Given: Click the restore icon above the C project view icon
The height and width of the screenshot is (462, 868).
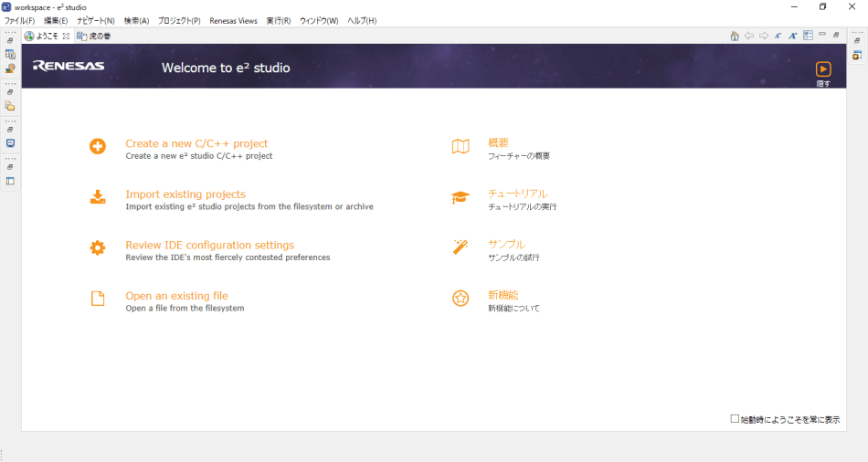Looking at the screenshot, I should (x=10, y=41).
